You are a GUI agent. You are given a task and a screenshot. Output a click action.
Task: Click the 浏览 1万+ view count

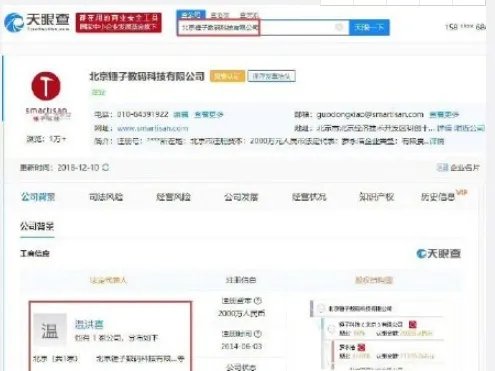(46, 139)
